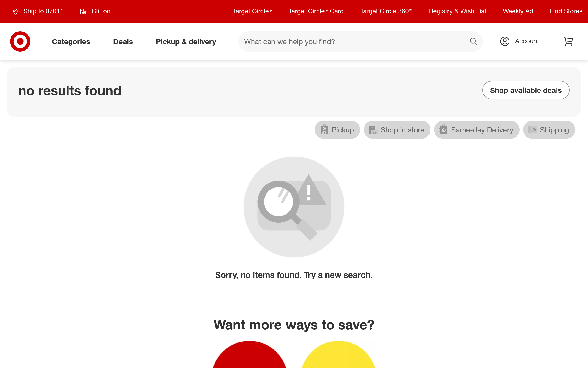Click the 'Sorry, no items found. Try a new search.' message
This screenshot has height=368, width=588.
click(x=294, y=275)
